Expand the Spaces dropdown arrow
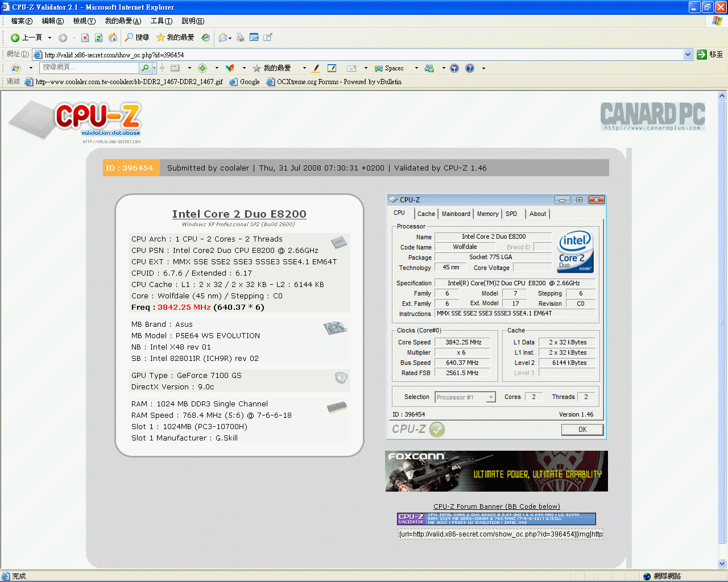 click(x=416, y=68)
